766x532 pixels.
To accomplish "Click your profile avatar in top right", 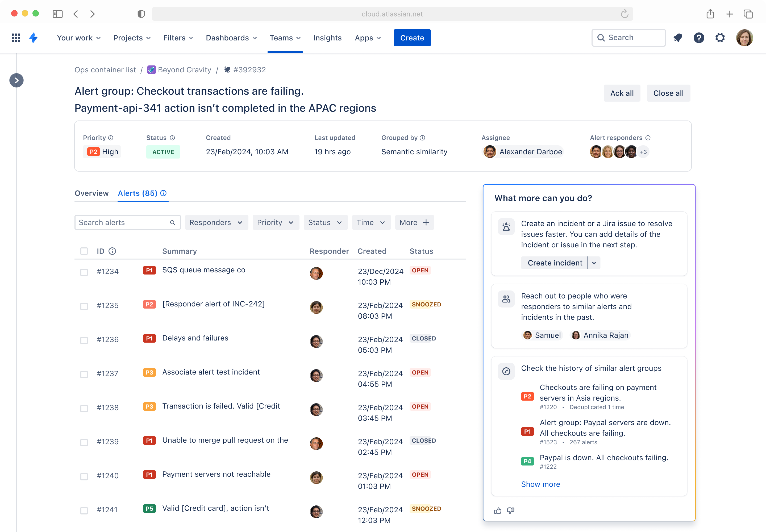I will (x=745, y=38).
